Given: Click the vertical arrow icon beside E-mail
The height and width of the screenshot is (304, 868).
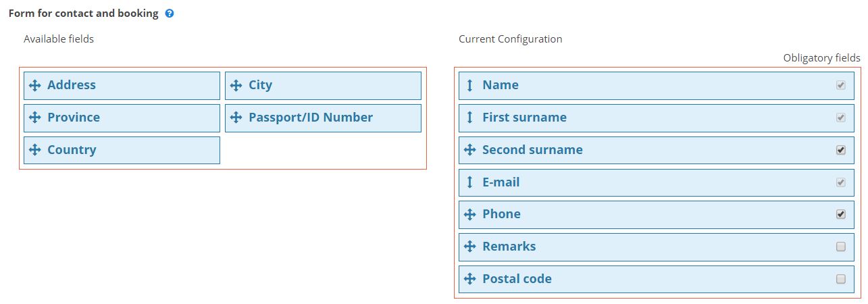Looking at the screenshot, I should [470, 182].
